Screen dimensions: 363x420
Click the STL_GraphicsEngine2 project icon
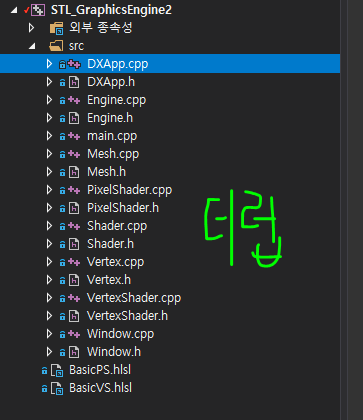pyautogui.click(x=38, y=10)
